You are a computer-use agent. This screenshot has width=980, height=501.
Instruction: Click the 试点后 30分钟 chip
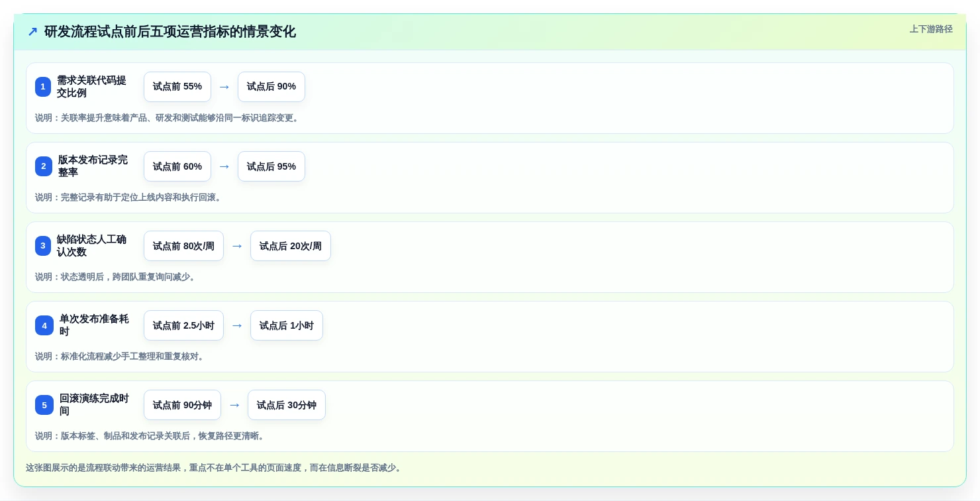point(287,405)
